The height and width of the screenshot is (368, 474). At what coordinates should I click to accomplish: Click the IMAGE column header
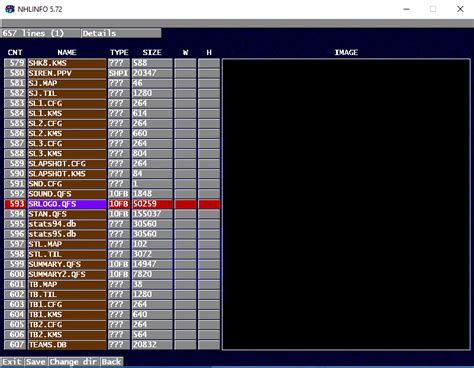pyautogui.click(x=346, y=52)
